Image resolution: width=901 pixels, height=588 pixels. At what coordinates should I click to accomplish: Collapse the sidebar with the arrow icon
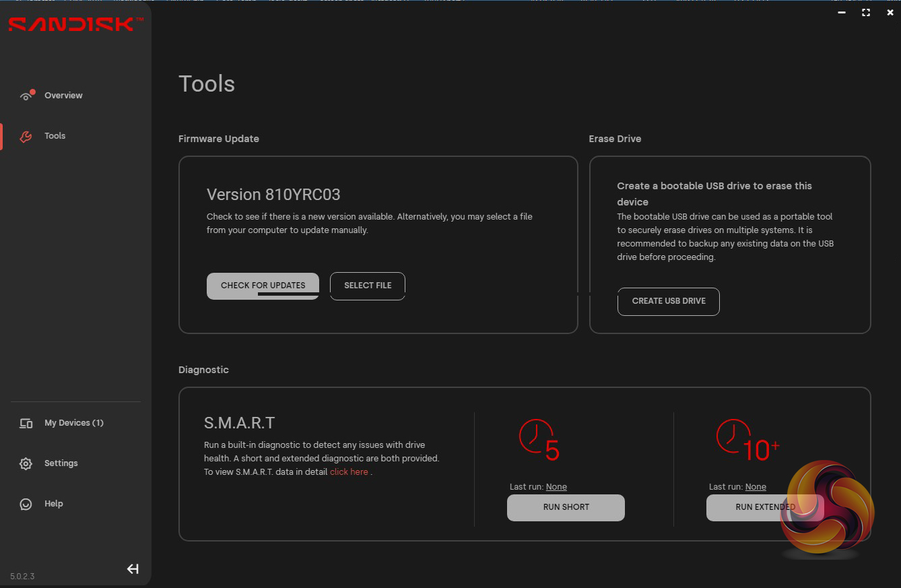[x=133, y=569]
